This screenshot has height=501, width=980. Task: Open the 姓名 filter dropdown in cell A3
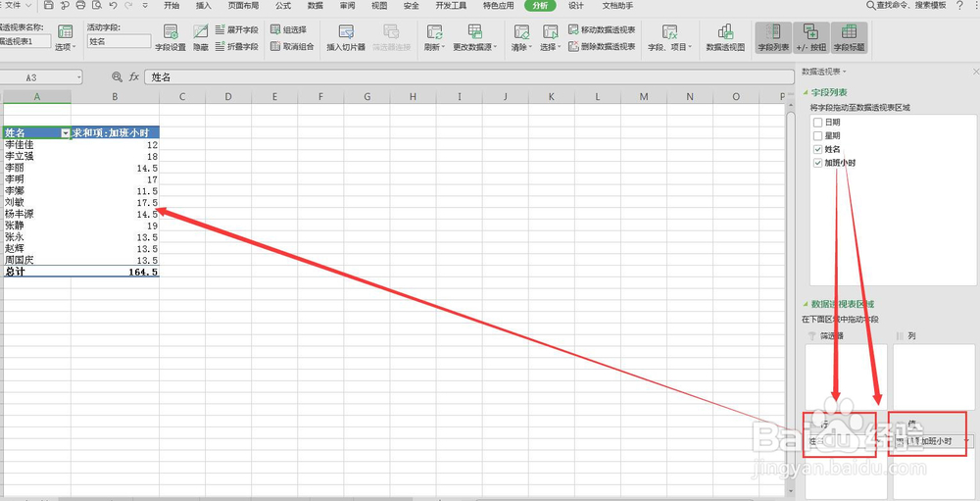click(x=65, y=133)
